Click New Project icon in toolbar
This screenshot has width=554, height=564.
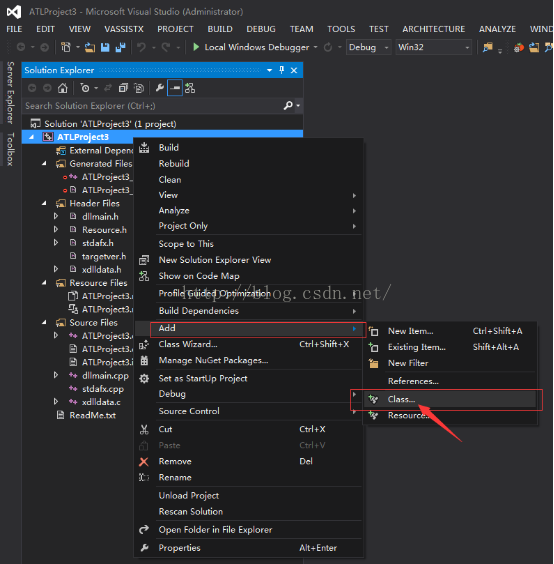pos(66,47)
